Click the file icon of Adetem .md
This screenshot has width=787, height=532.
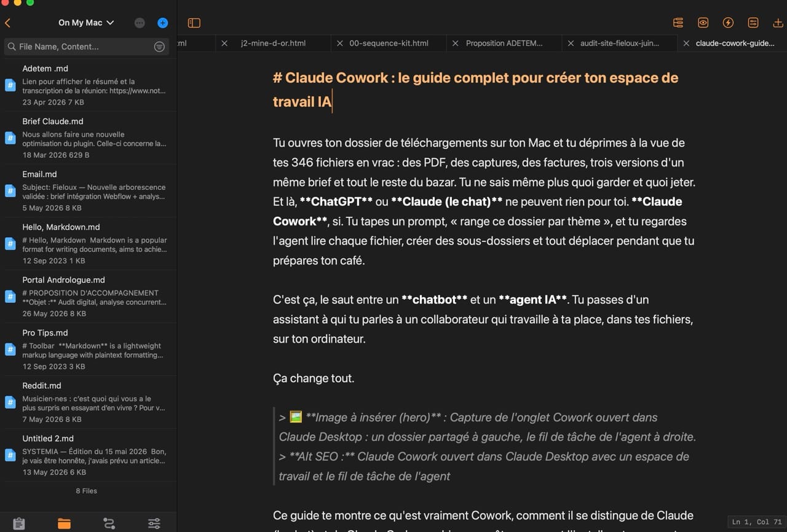[x=10, y=85]
